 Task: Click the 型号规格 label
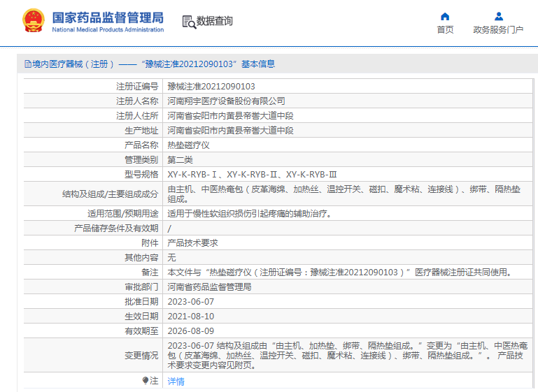coord(141,175)
